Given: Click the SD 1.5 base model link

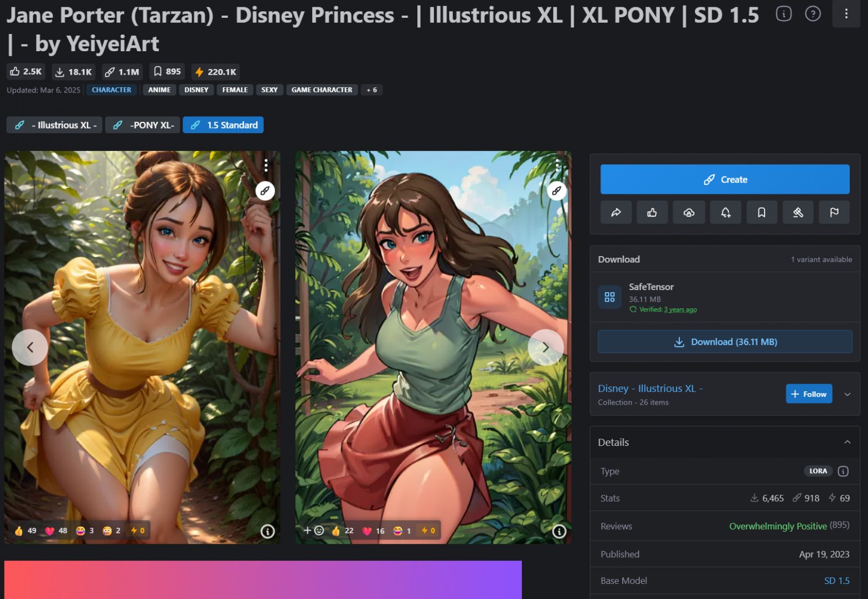Looking at the screenshot, I should [x=837, y=581].
